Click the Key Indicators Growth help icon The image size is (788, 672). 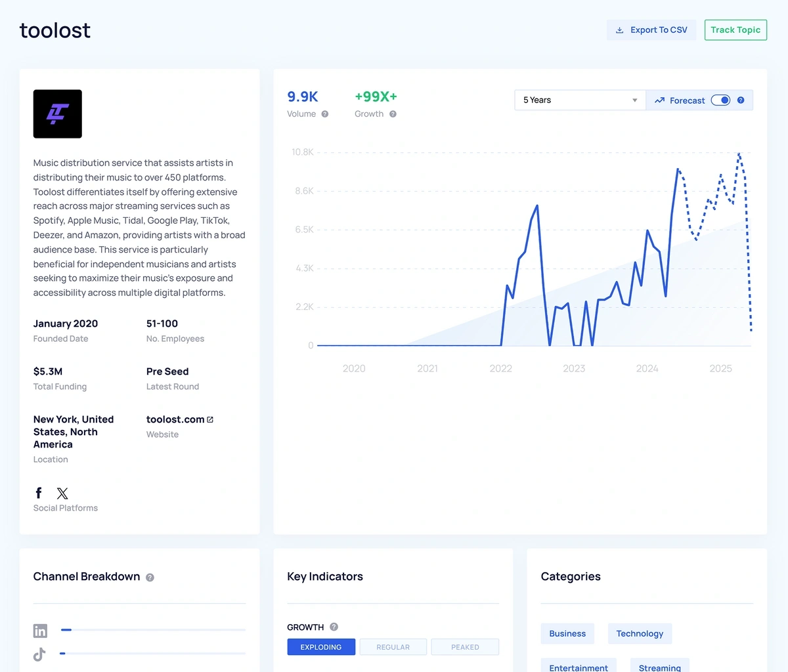coord(334,627)
